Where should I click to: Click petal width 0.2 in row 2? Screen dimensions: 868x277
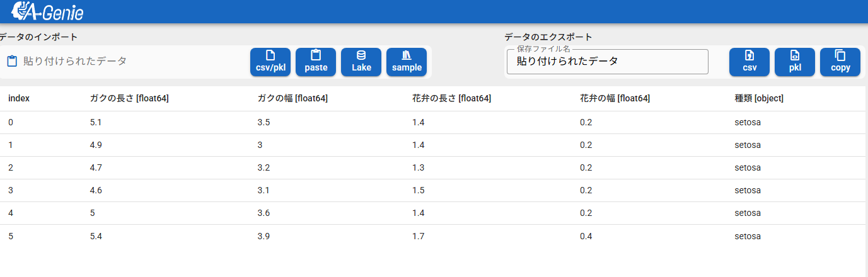586,167
